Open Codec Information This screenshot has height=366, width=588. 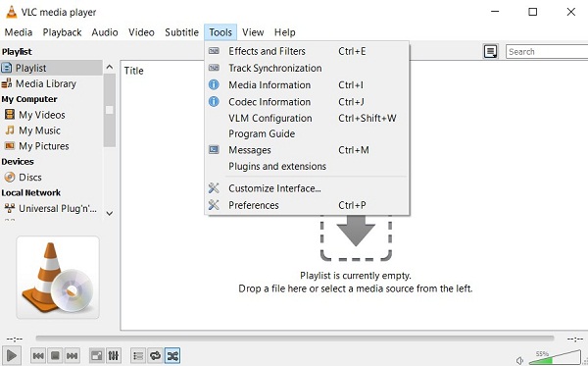(307, 102)
